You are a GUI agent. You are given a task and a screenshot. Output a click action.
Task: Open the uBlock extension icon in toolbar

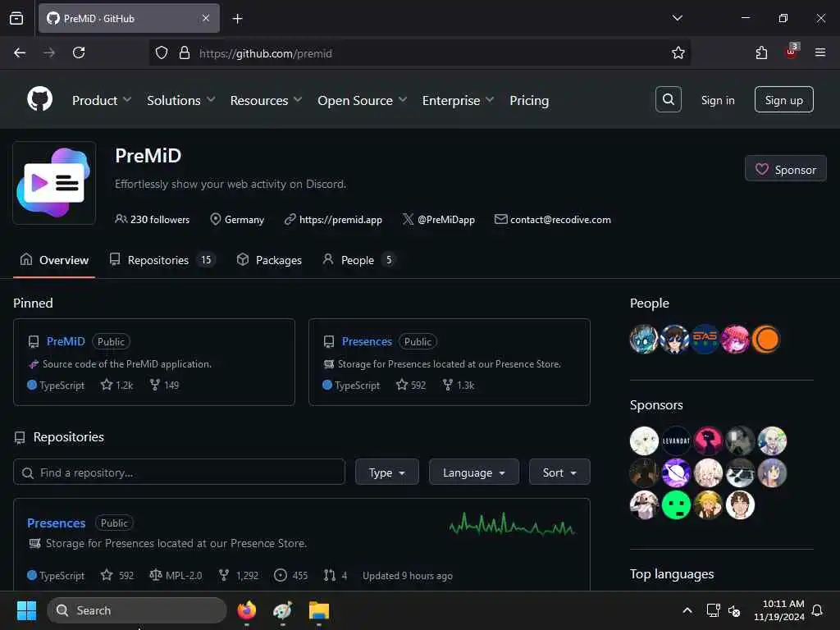tap(792, 52)
